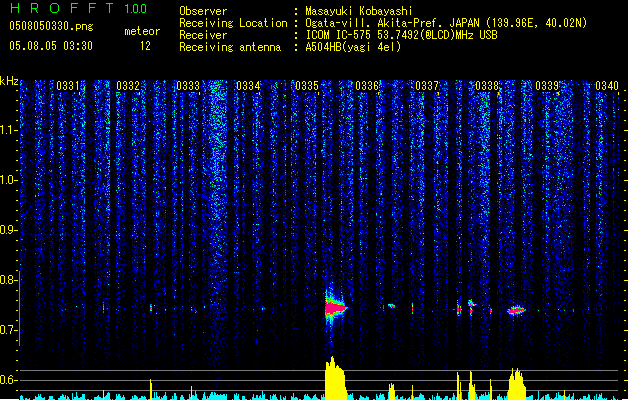The height and width of the screenshot is (400, 629).
Task: Click the tallest yellow power peak below 0335
Action: pos(335,377)
